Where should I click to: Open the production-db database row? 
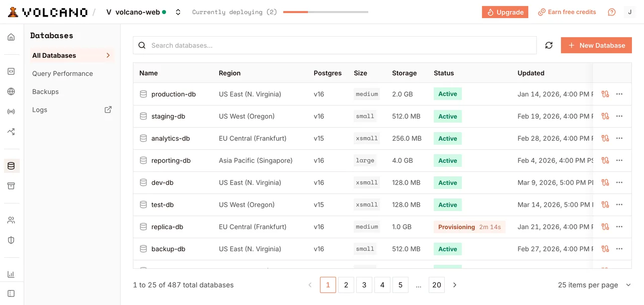pyautogui.click(x=382, y=94)
